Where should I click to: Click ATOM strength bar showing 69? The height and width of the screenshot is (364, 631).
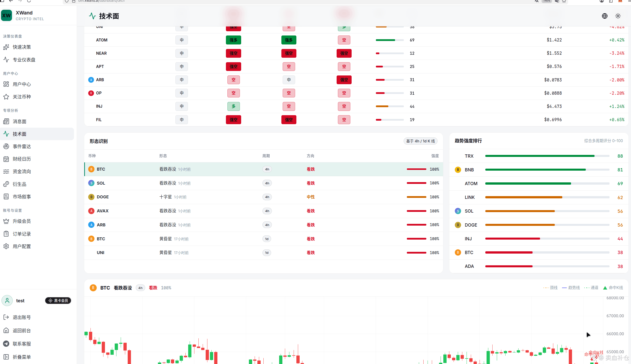click(390, 40)
